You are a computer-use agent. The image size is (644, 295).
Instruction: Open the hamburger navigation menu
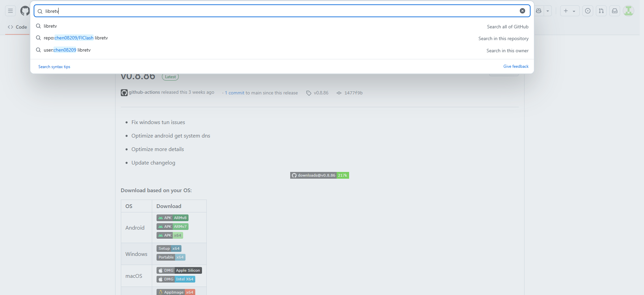[x=10, y=11]
